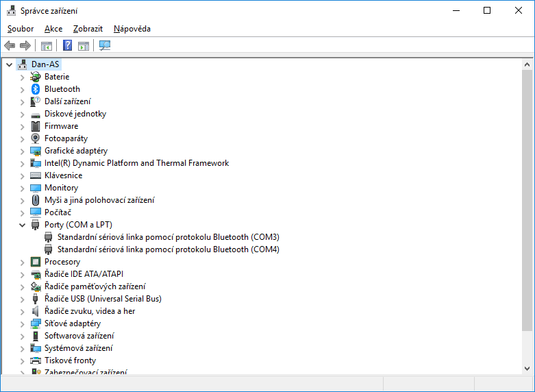Scan for hardware changes monitor icon
The width and height of the screenshot is (535, 392).
[105, 45]
